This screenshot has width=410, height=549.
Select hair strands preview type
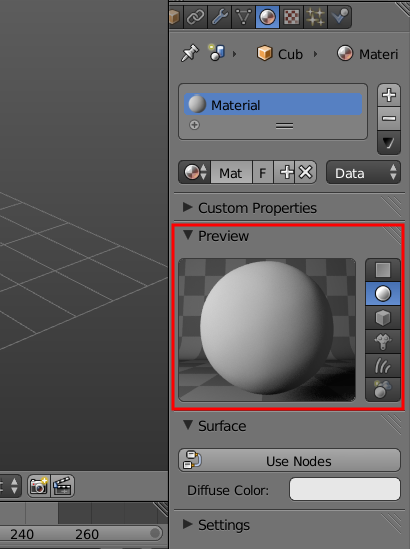(x=383, y=366)
